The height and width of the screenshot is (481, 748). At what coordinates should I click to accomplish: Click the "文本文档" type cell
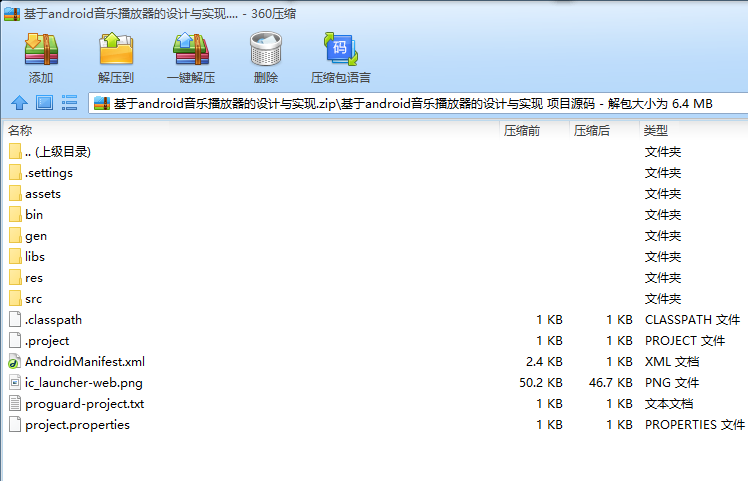pyautogui.click(x=669, y=404)
